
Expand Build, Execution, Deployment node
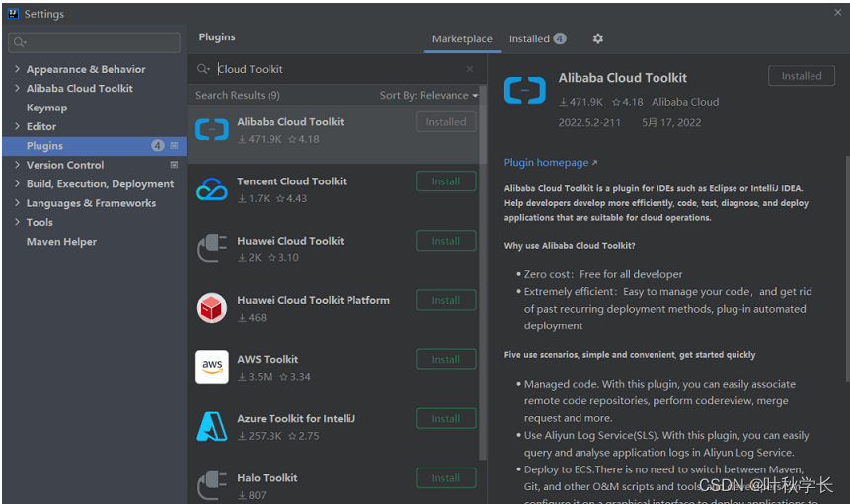coord(17,183)
